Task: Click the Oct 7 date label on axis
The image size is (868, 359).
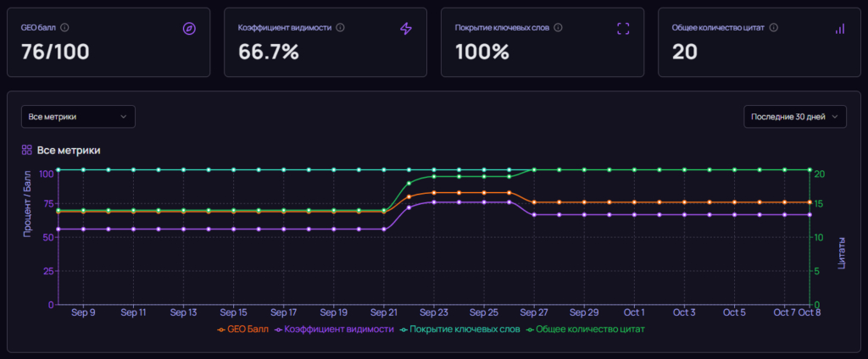Action: pos(784,312)
